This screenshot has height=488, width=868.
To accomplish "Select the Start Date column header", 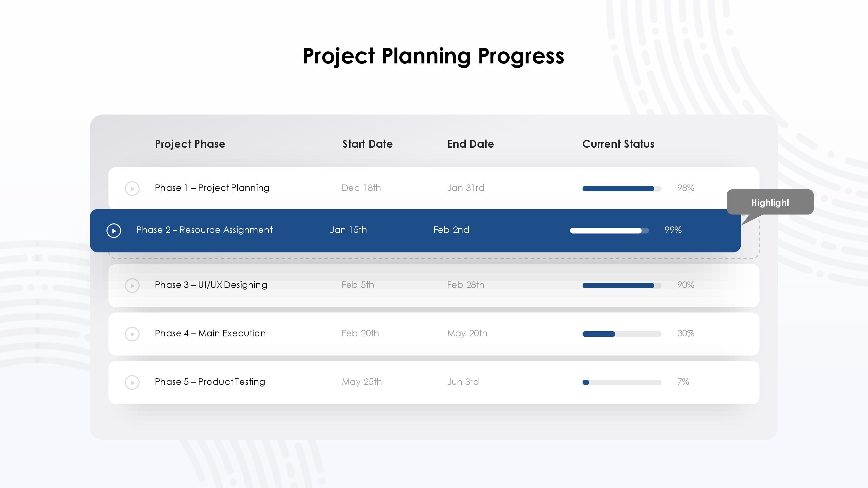I will (x=368, y=144).
